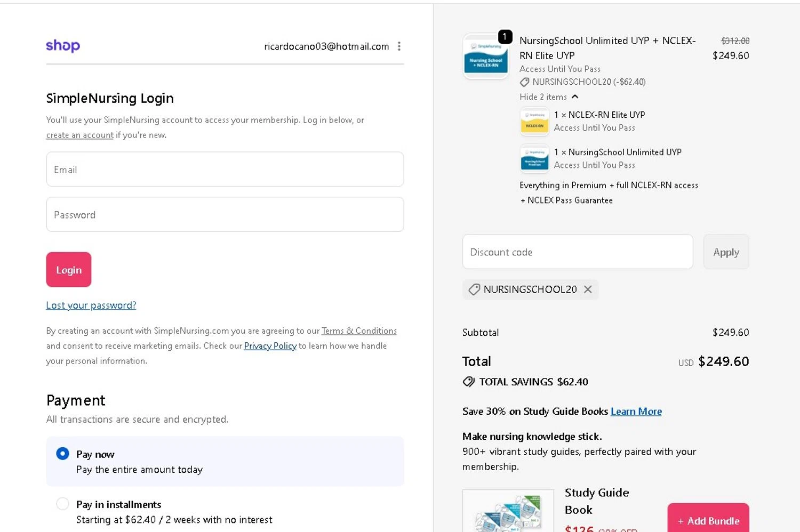The height and width of the screenshot is (532, 800).
Task: Click the email ricardocano03@hotmail.com
Action: (x=326, y=46)
